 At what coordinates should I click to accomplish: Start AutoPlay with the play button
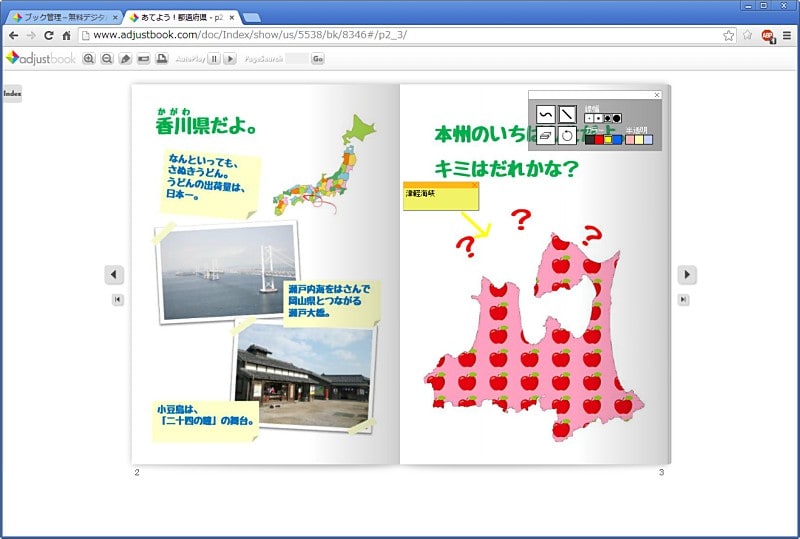(x=230, y=59)
